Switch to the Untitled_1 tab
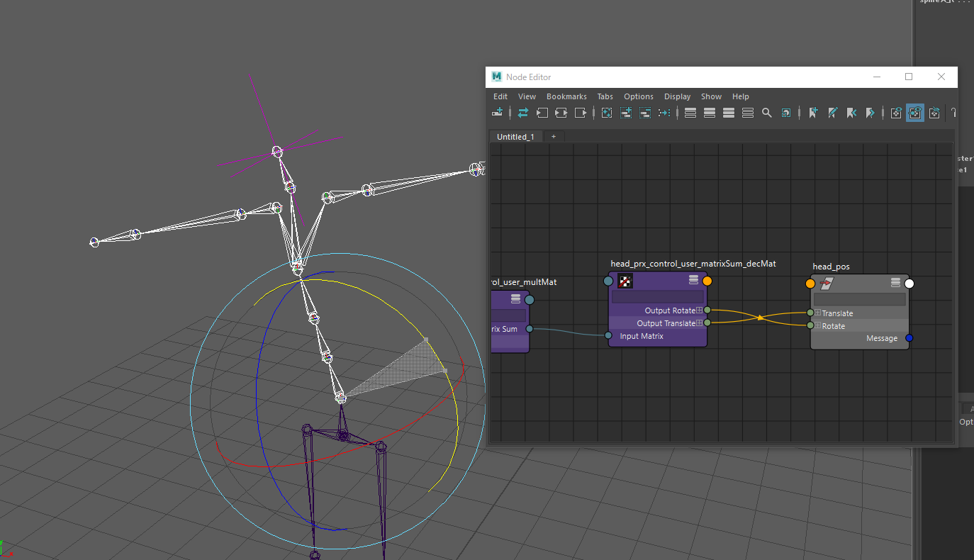 click(x=515, y=136)
